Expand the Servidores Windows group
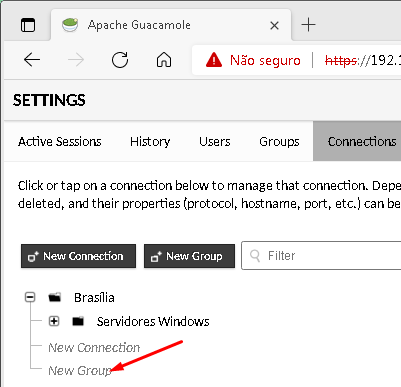The image size is (401, 387). point(54,321)
